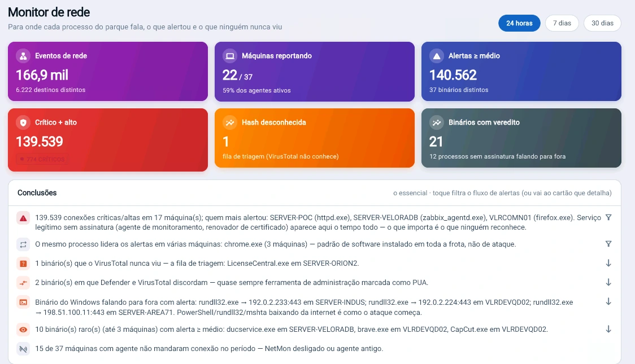This screenshot has width=635, height=364.
Task: Click '12 processos sem assinatura falando para fora'
Action: 497,156
